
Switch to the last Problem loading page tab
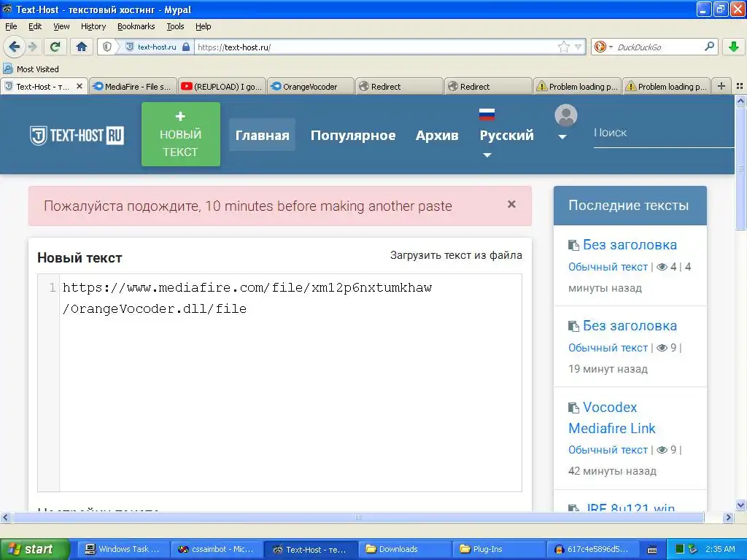(x=667, y=87)
